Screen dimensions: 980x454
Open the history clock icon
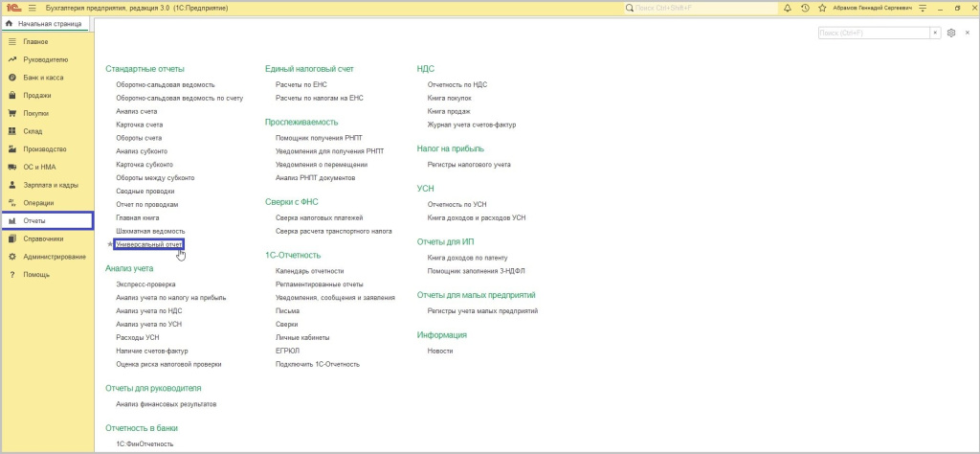click(x=805, y=8)
